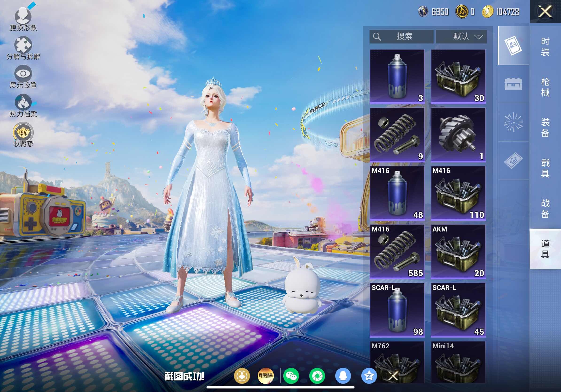The width and height of the screenshot is (561, 392).
Task: Click the 104728 gold currency amount
Action: [508, 12]
